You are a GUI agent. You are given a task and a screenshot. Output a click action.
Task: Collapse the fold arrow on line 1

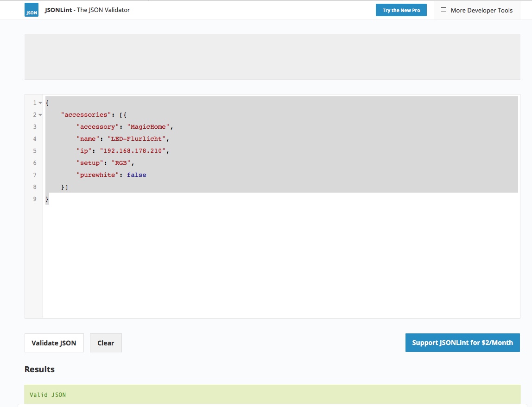40,103
